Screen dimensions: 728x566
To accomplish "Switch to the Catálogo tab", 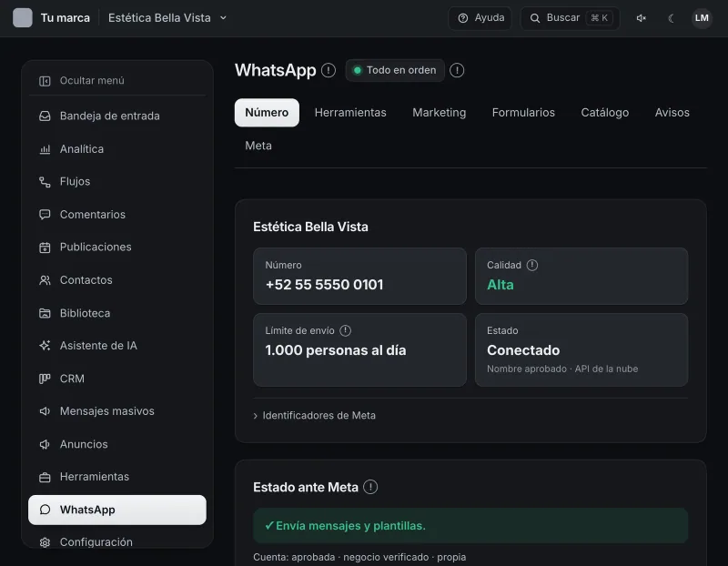I will click(605, 112).
